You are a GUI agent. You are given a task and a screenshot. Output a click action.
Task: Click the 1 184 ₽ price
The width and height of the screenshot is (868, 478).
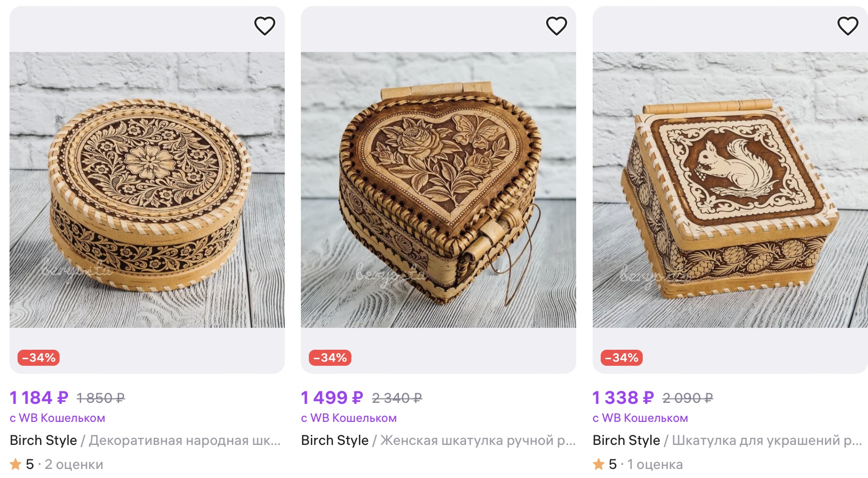pyautogui.click(x=39, y=398)
